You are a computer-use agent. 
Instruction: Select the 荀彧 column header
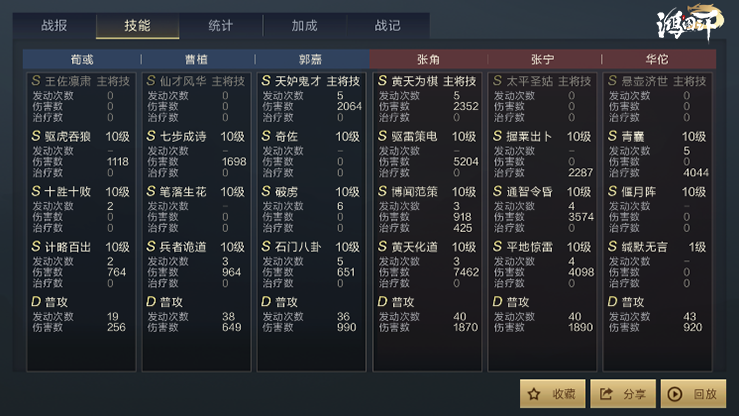82,59
